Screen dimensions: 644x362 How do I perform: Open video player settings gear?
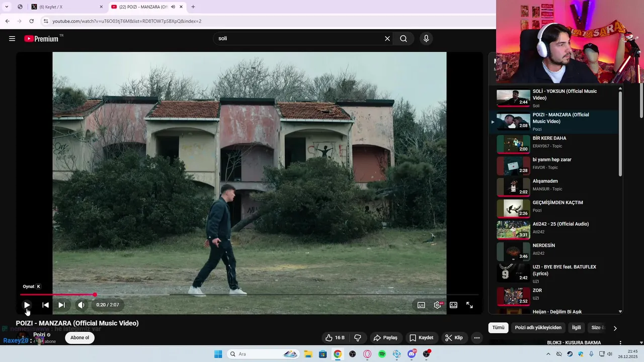coord(438,305)
